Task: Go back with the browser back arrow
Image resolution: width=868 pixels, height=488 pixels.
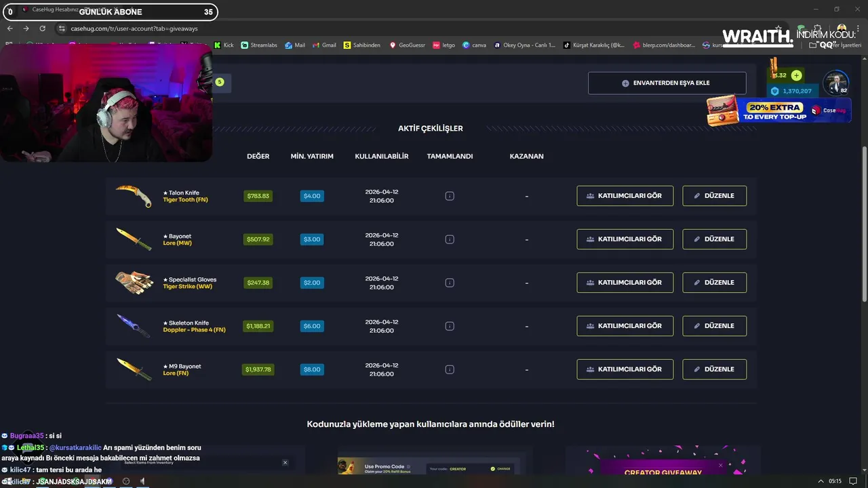Action: click(9, 28)
